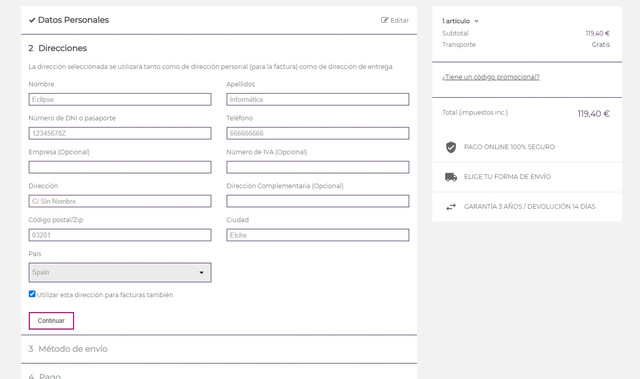
Task: Click the Código postal/Zip field
Action: click(120, 235)
